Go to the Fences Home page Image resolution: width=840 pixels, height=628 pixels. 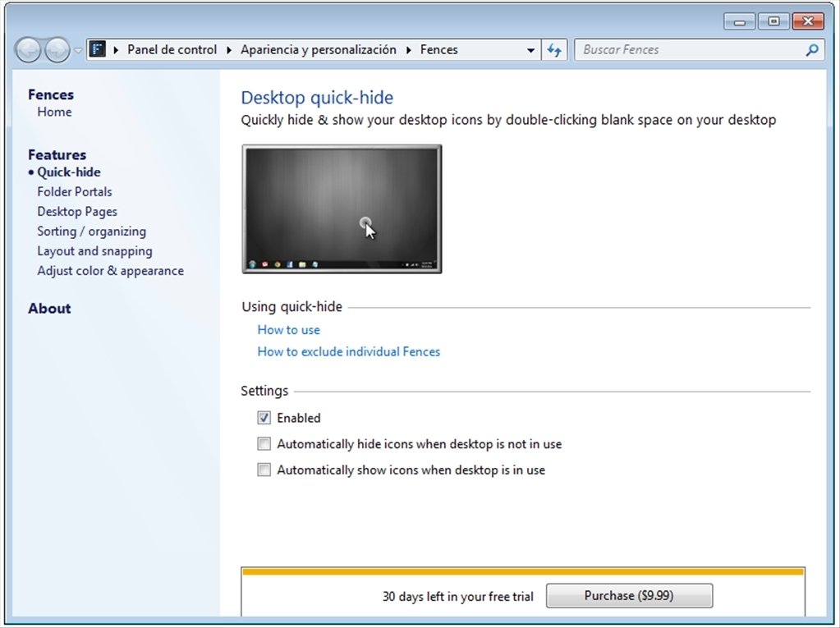(x=54, y=112)
